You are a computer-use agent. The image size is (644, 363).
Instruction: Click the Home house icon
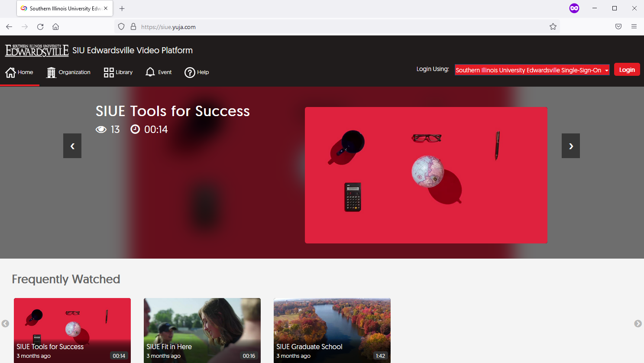10,72
